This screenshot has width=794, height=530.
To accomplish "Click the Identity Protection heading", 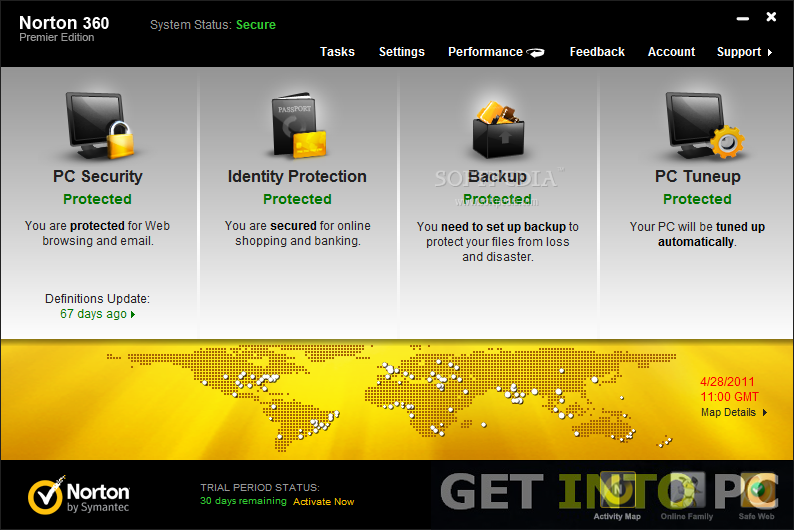I will [x=297, y=176].
